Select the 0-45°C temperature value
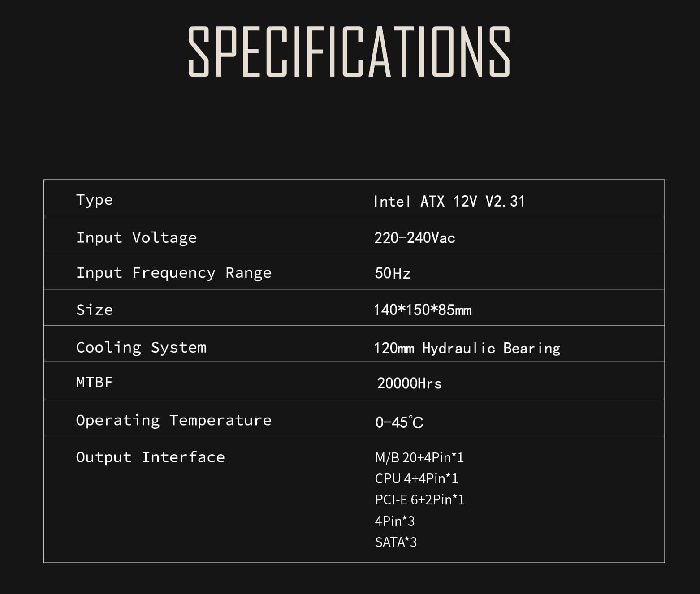Viewport: 700px width, 594px height. coord(399,422)
